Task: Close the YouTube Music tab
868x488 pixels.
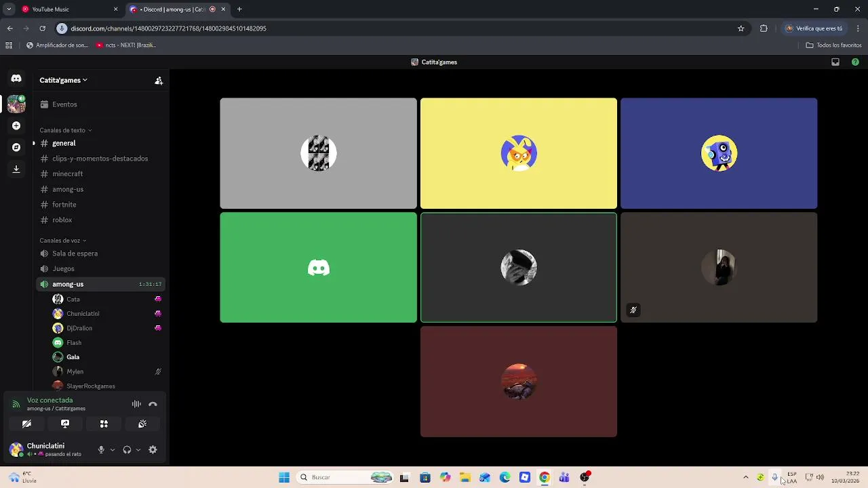Action: (x=115, y=9)
